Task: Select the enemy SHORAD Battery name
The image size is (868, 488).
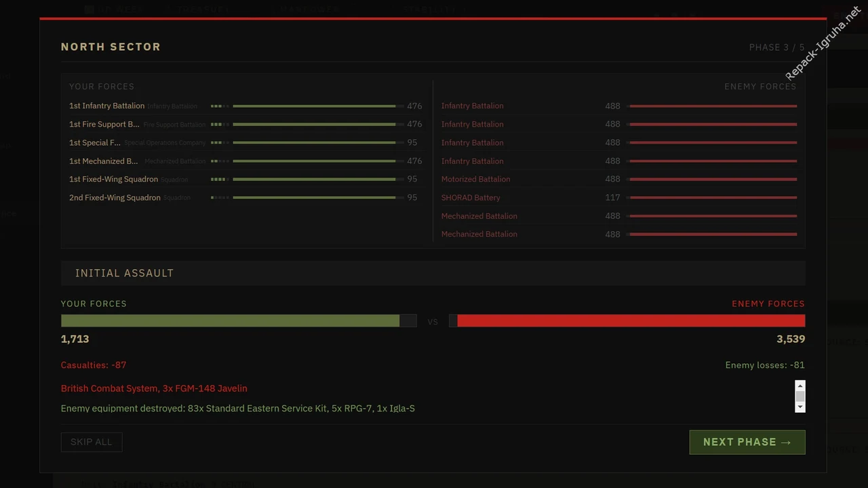Action: [x=471, y=197]
